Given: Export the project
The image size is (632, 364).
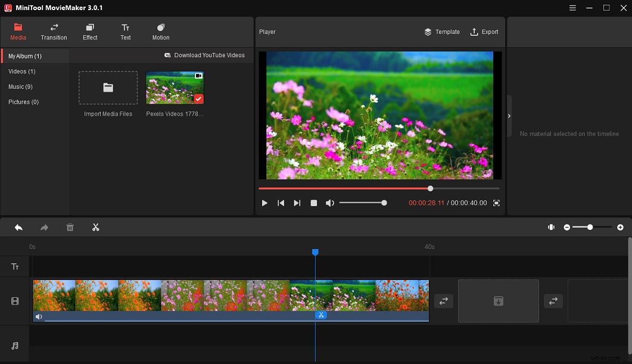Looking at the screenshot, I should coord(484,32).
